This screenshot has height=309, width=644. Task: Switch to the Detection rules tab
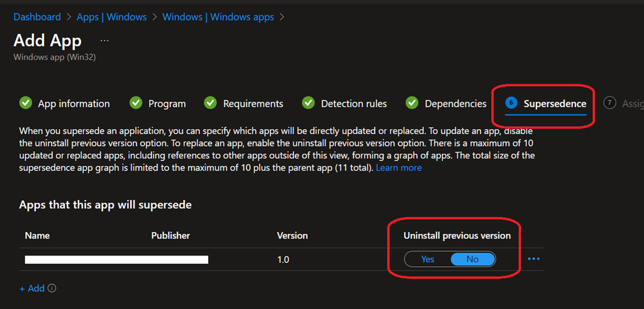point(353,104)
